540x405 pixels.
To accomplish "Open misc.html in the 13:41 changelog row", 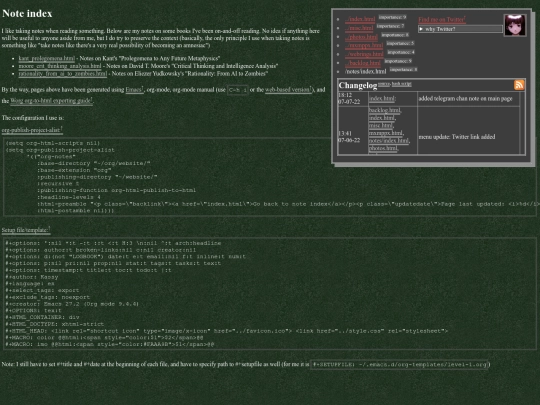I will point(381,125).
